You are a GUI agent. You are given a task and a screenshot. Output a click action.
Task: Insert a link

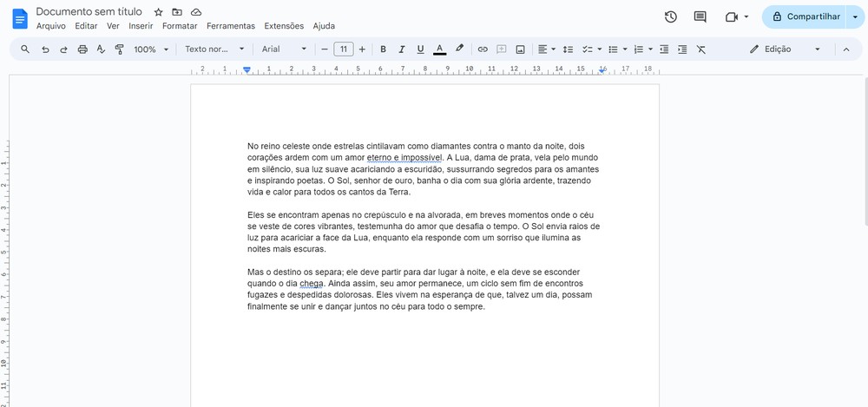pyautogui.click(x=483, y=49)
